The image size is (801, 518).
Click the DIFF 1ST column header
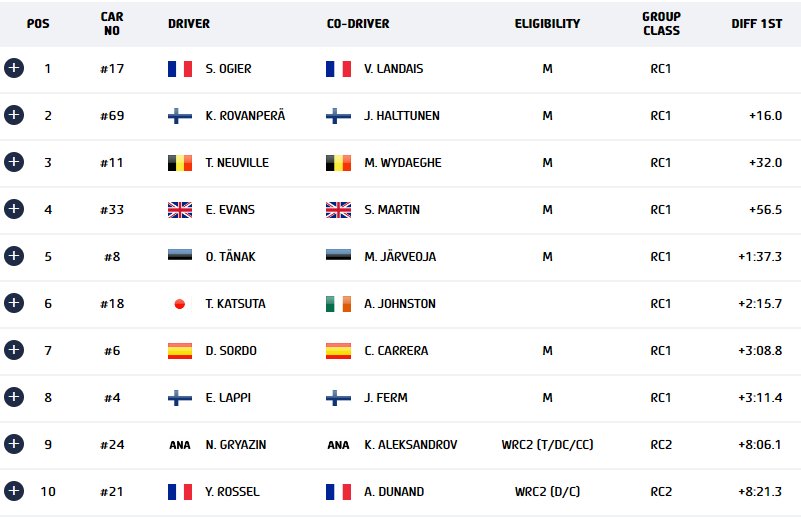pyautogui.click(x=757, y=24)
